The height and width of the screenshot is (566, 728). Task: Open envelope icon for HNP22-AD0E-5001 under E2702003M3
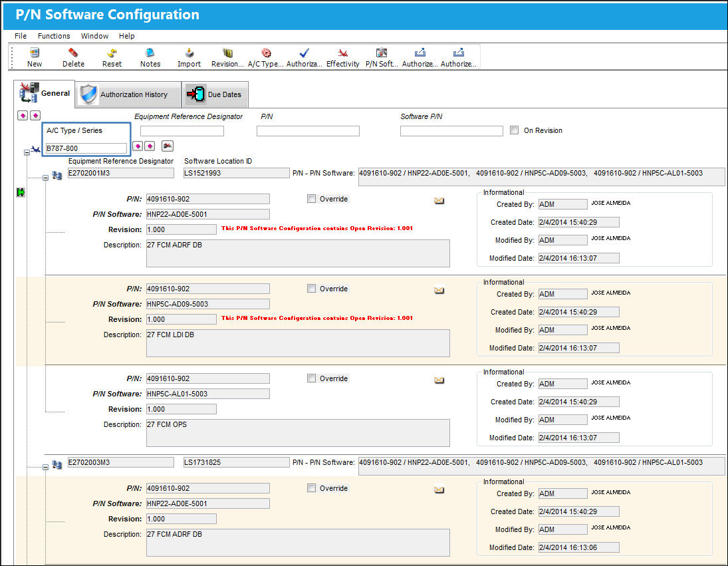(x=439, y=490)
